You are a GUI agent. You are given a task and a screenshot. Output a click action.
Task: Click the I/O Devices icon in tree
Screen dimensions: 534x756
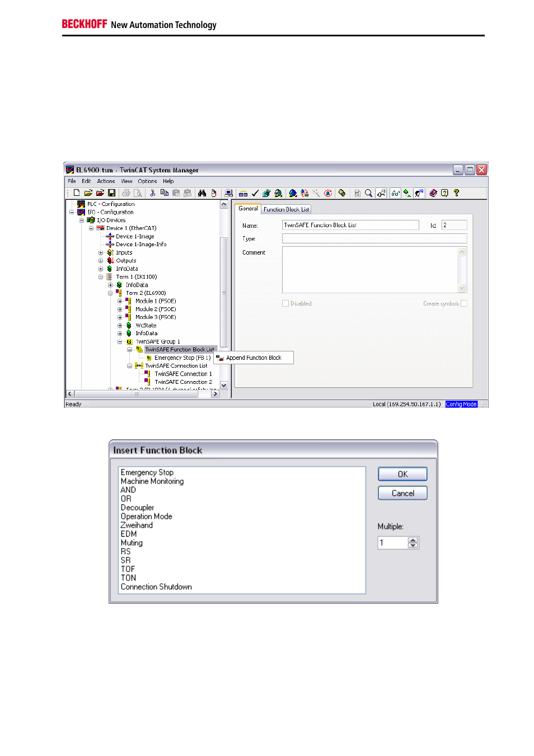click(91, 220)
